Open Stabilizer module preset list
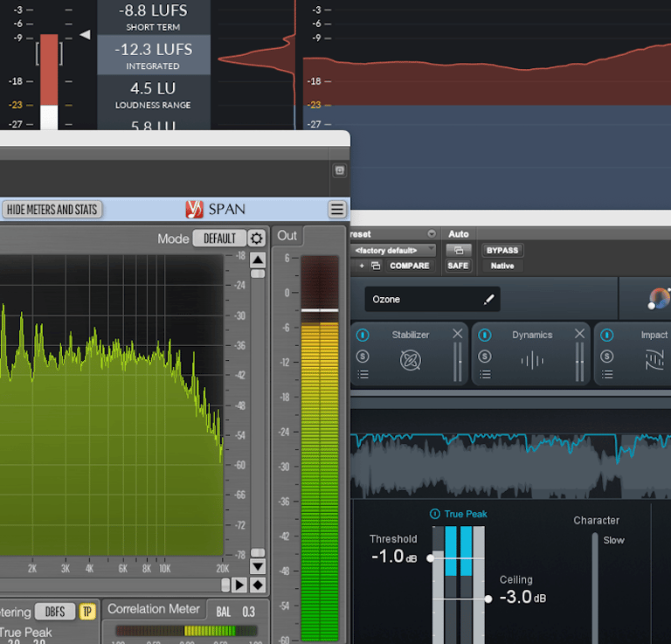Viewport: 671px width, 644px height. coord(363,375)
